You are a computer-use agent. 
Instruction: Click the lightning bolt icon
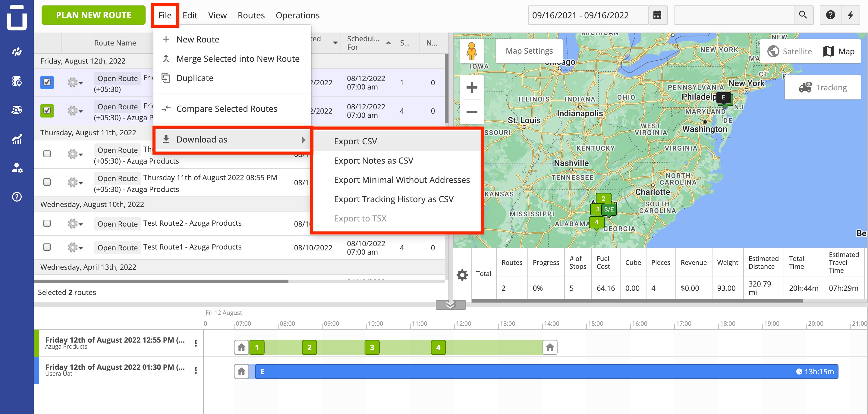tap(851, 15)
